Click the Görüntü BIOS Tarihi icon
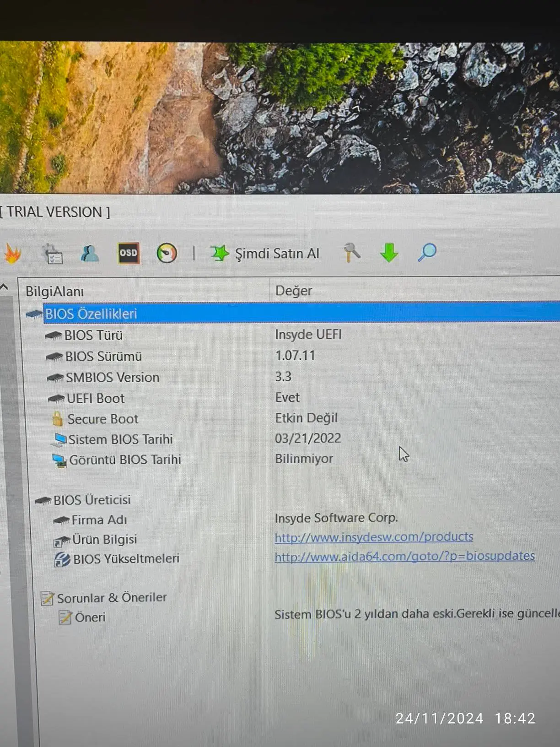 [x=59, y=460]
